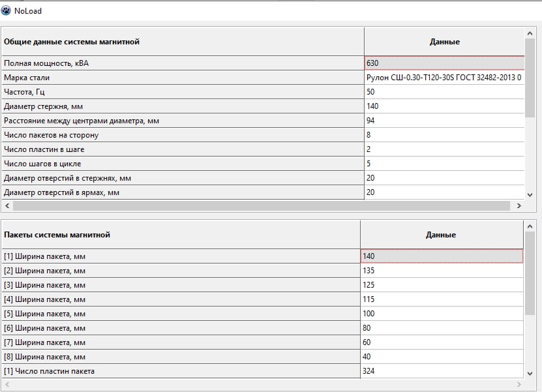Click Число пакетов на сторону label
The height and width of the screenshot is (392, 542).
click(51, 135)
